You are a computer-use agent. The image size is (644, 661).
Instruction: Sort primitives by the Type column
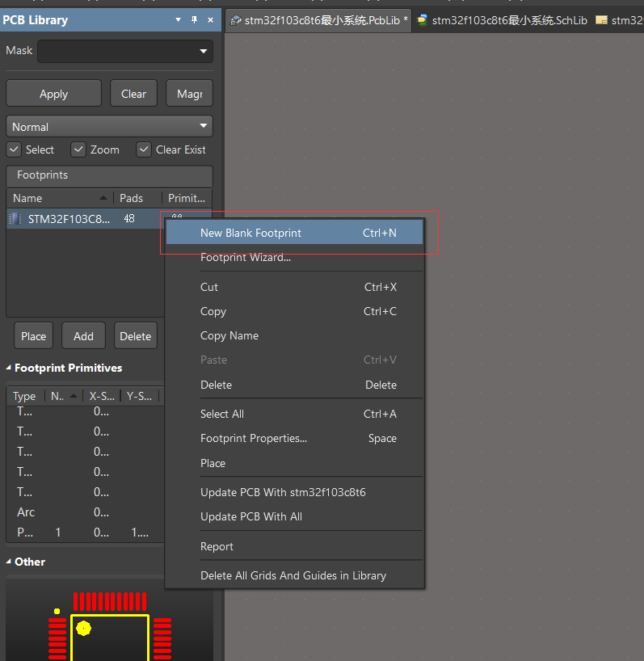point(24,396)
